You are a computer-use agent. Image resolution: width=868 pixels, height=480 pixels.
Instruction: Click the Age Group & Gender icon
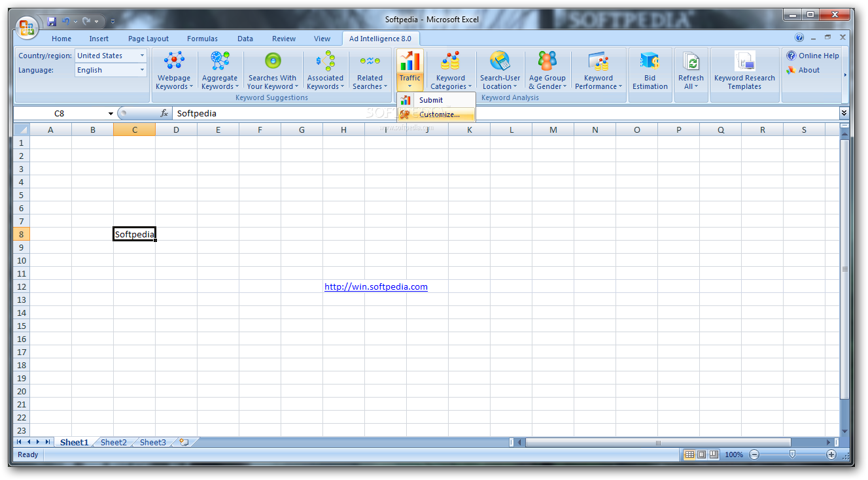(x=547, y=61)
